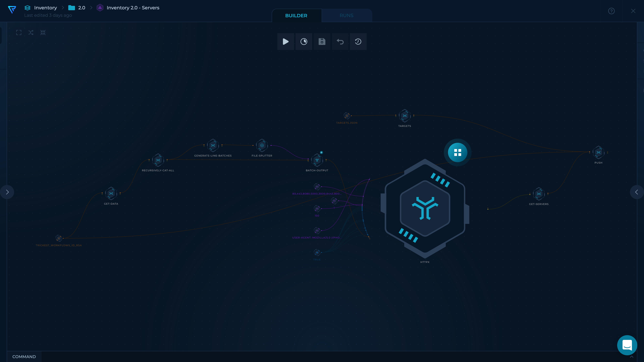The width and height of the screenshot is (644, 362).
Task: Select the BUILDER tab
Action: coord(296,15)
